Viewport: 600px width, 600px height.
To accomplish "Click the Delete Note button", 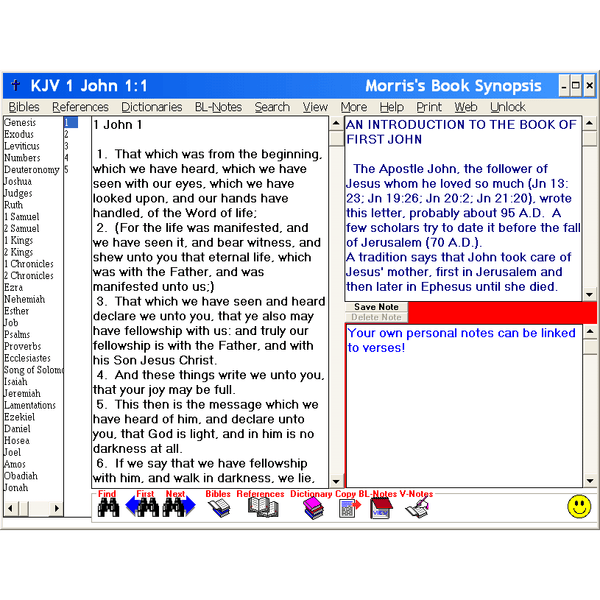I will (376, 317).
